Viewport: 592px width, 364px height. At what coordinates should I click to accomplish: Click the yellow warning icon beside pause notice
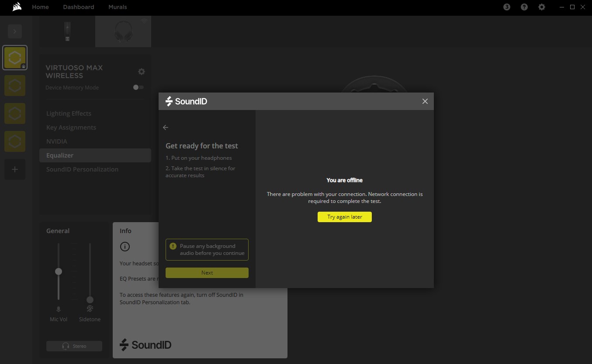pos(173,246)
